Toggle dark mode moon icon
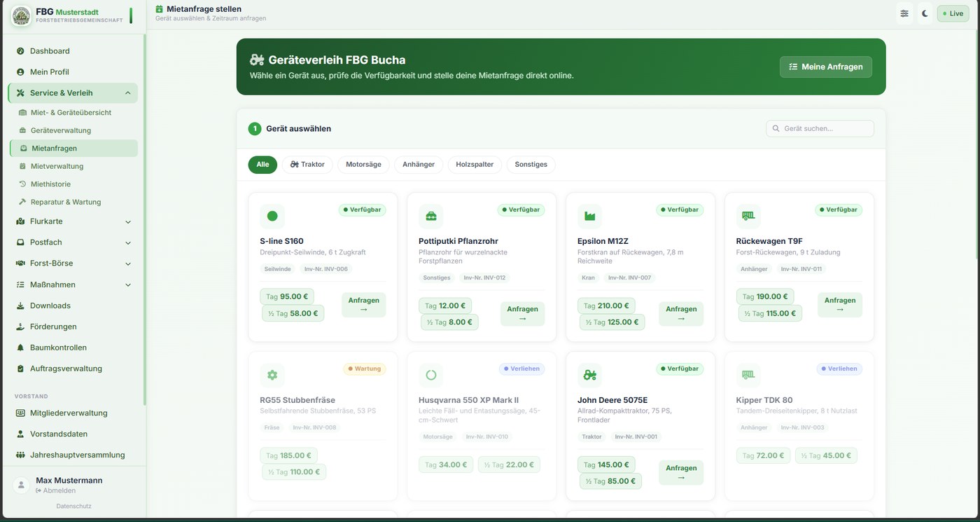This screenshot has width=980, height=522. (925, 13)
